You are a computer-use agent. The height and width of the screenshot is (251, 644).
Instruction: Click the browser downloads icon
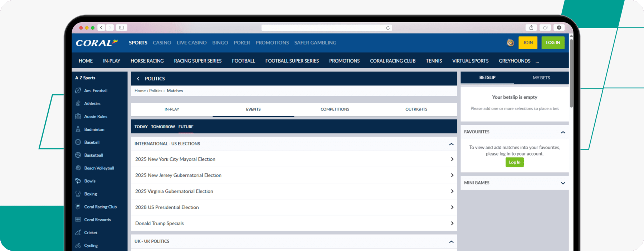pyautogui.click(x=559, y=28)
